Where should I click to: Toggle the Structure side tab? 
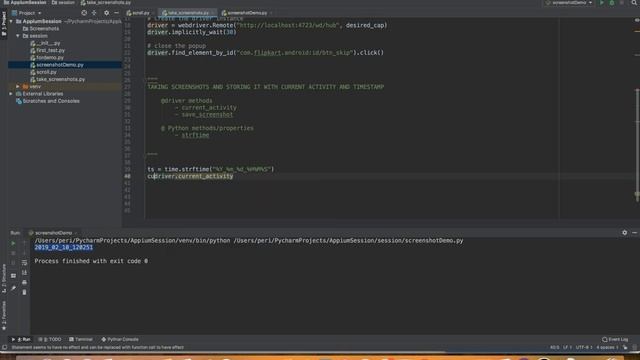coord(4,278)
